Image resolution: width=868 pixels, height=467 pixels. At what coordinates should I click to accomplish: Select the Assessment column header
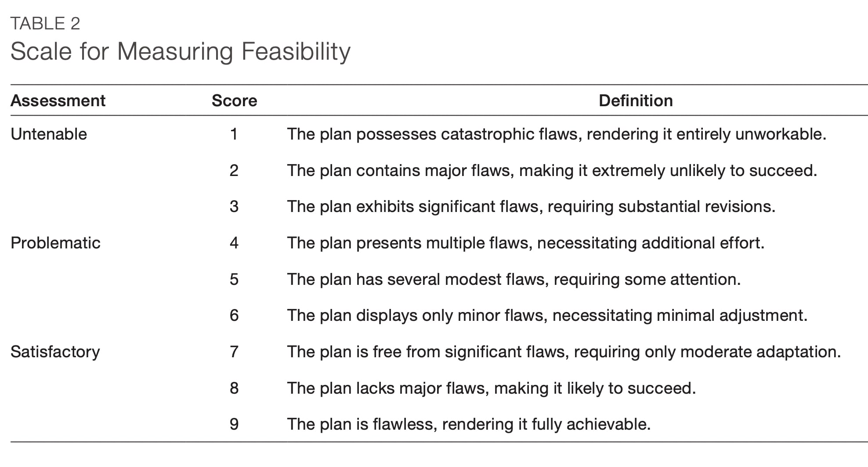[58, 101]
